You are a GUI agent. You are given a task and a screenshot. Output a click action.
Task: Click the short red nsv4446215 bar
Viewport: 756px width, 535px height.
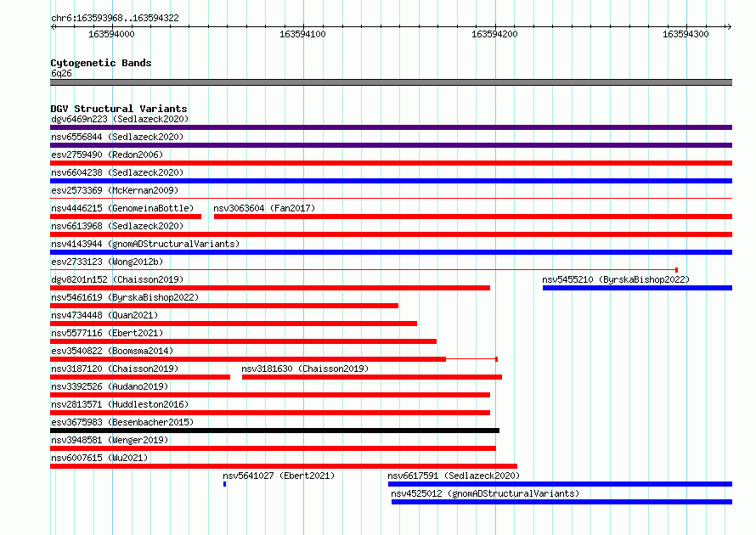click(126, 217)
